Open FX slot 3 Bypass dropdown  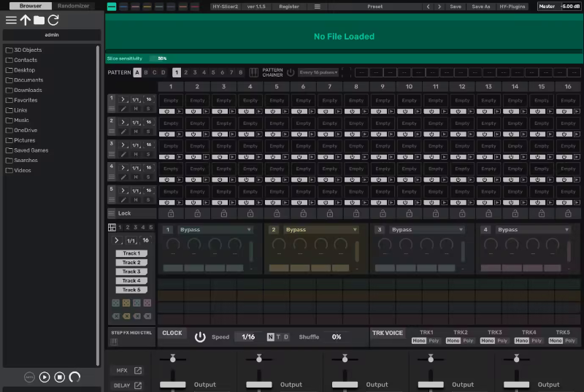pyautogui.click(x=427, y=230)
